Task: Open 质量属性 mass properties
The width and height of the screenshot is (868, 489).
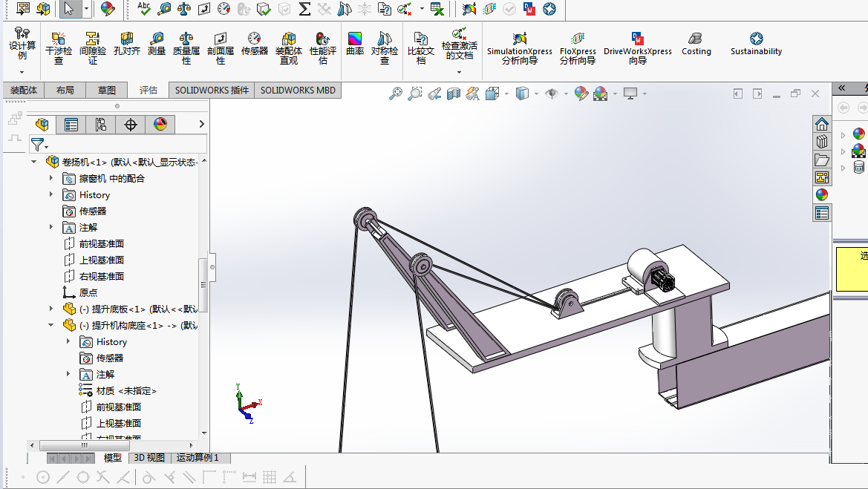Action: [x=186, y=48]
